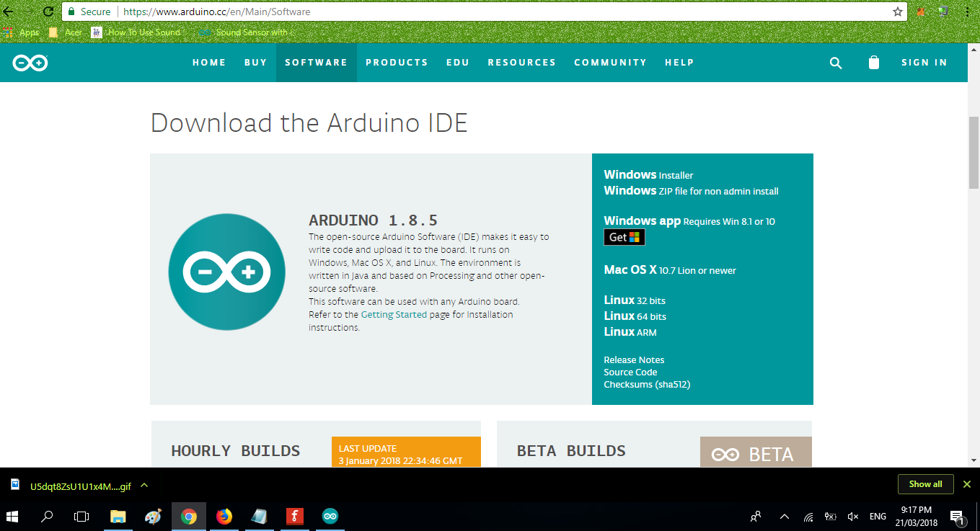Open the COMMUNITY nav item

(611, 63)
